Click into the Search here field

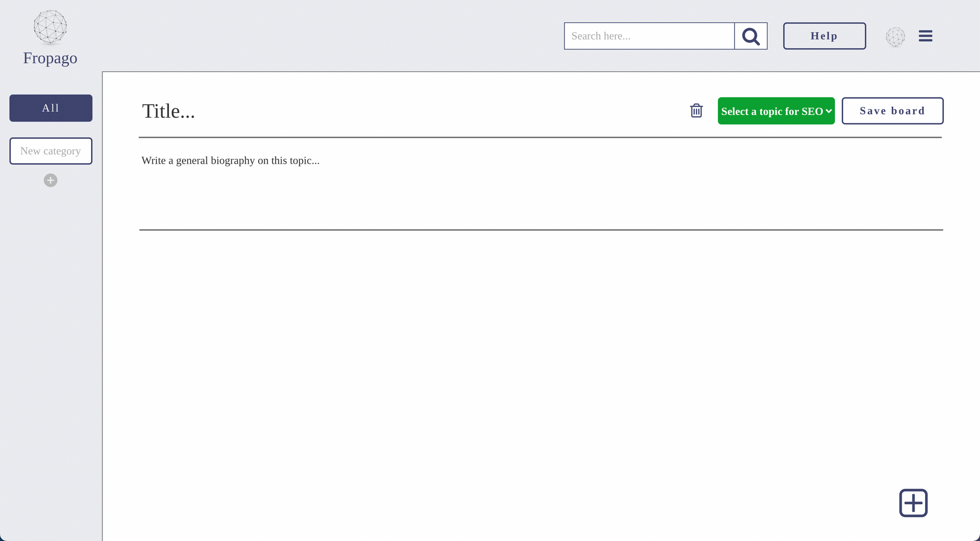[649, 36]
